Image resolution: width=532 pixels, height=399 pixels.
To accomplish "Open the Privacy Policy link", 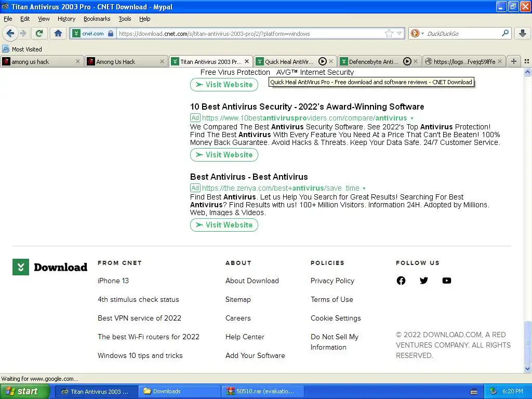I will tap(332, 281).
